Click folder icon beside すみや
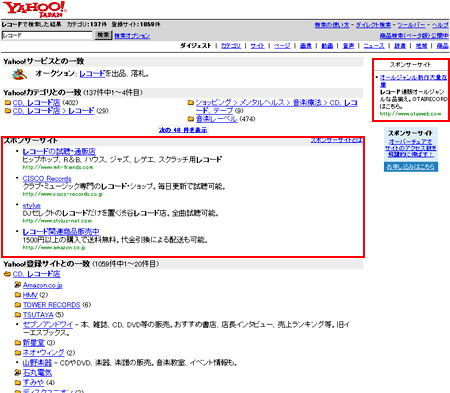450x393 pixels. coord(18,383)
